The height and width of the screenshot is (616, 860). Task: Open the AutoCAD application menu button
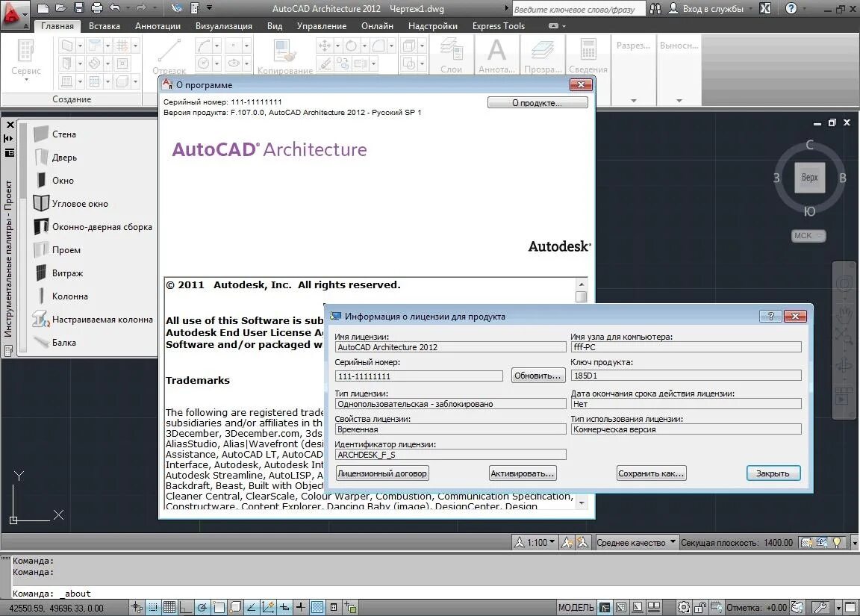click(14, 15)
